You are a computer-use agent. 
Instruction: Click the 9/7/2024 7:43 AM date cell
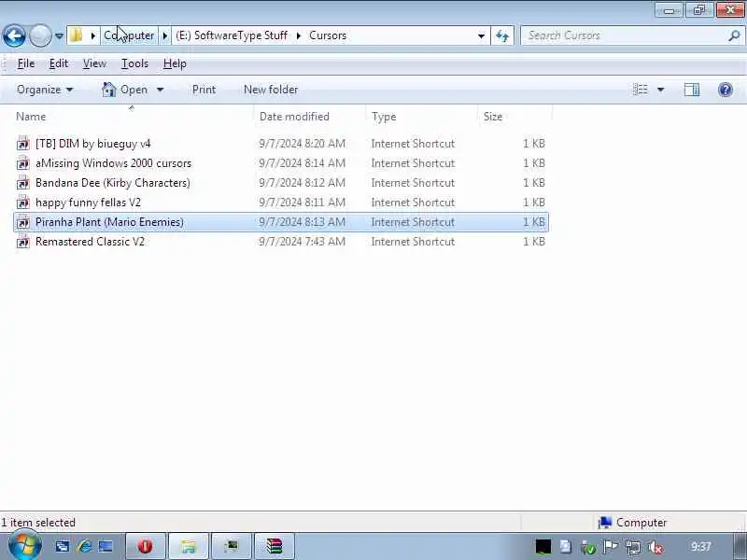[302, 242]
